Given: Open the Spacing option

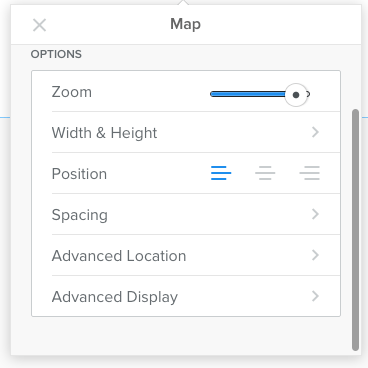Looking at the screenshot, I should pos(196,214).
